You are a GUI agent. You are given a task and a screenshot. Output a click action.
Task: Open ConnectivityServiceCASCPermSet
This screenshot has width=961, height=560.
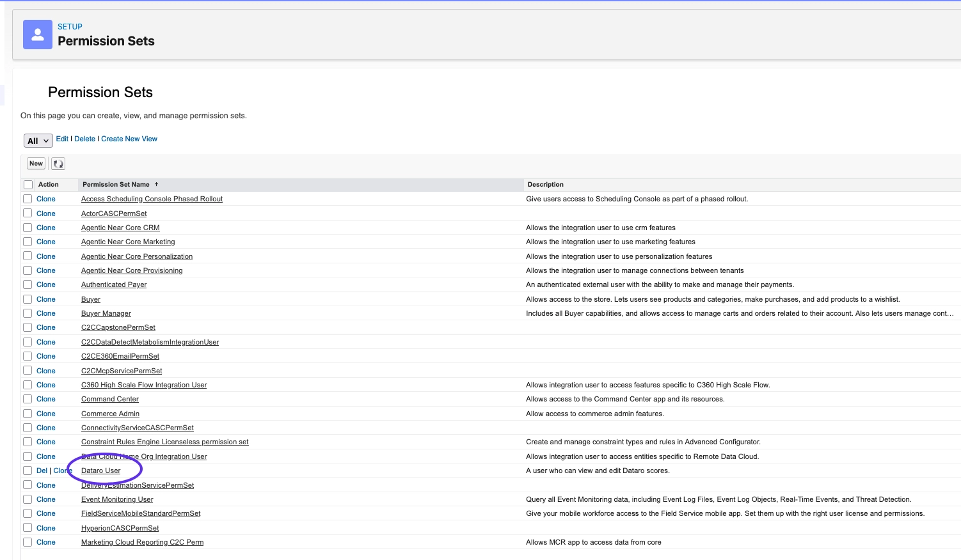click(x=138, y=428)
